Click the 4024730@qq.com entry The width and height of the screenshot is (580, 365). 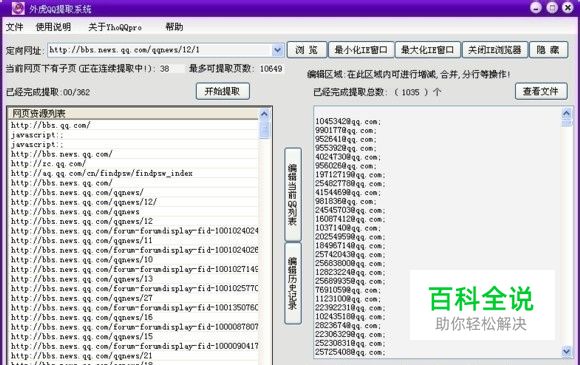pyautogui.click(x=348, y=157)
